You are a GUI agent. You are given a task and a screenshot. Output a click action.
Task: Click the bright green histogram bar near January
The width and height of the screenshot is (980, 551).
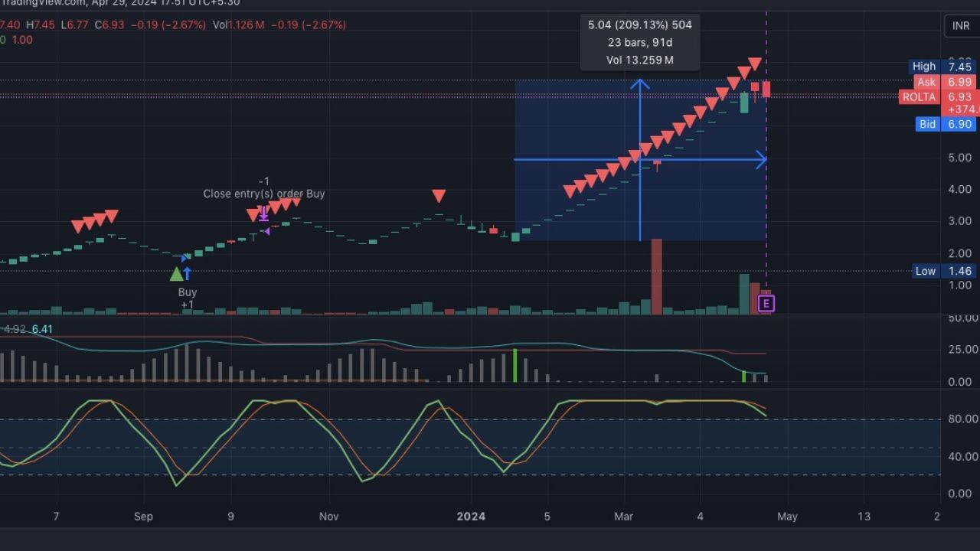[x=515, y=365]
